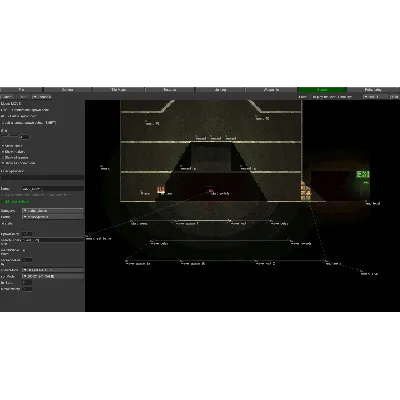
Task: Select the green EXIT sign in the viewport
Action: [x=363, y=174]
